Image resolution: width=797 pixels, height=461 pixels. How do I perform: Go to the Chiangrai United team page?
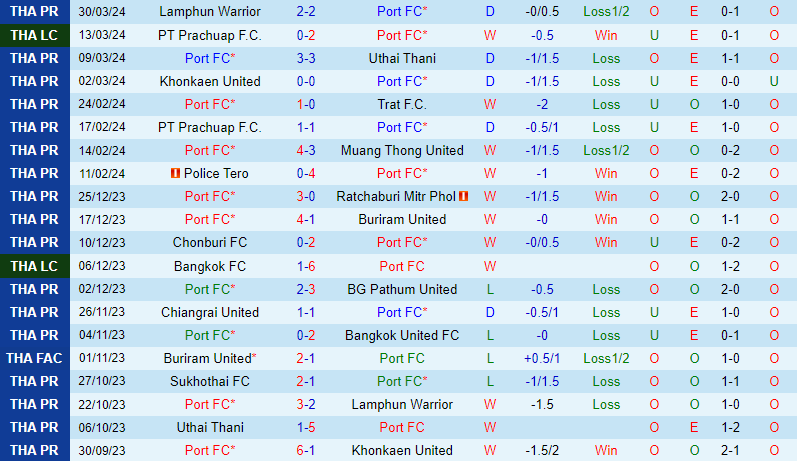210,312
